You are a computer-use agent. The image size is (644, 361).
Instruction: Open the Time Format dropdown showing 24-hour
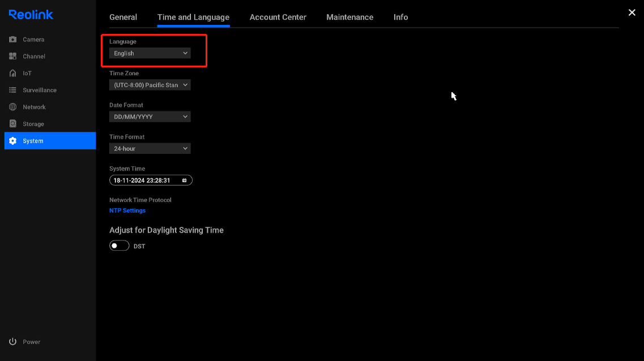point(150,148)
